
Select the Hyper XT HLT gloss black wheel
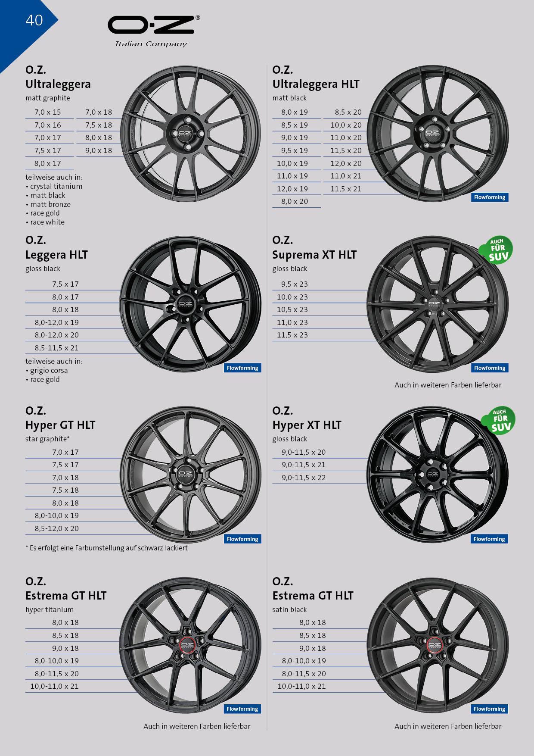tap(437, 475)
